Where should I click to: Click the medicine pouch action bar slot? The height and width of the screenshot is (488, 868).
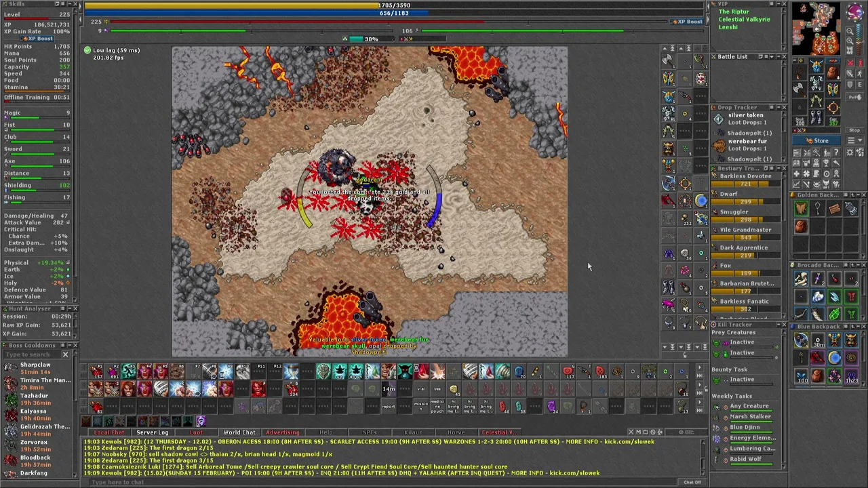click(437, 406)
